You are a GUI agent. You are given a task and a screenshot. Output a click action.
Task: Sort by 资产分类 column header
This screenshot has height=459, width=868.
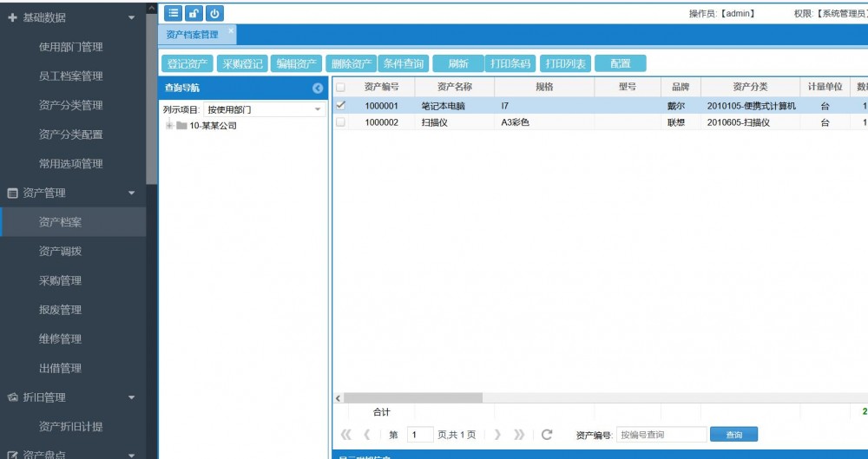[x=750, y=87]
